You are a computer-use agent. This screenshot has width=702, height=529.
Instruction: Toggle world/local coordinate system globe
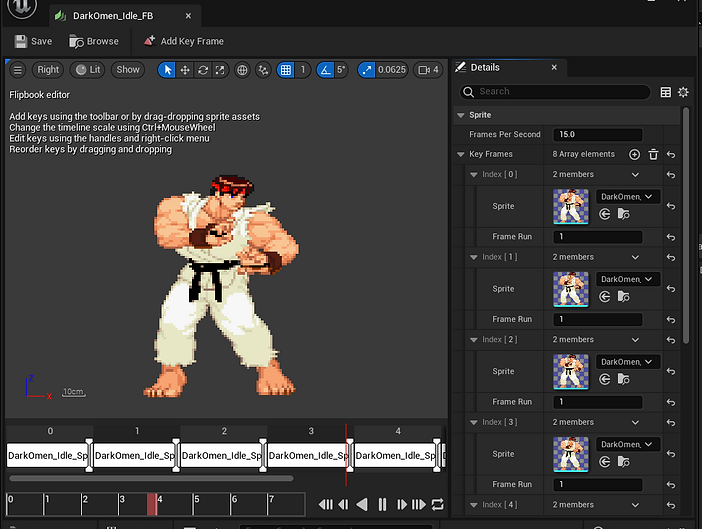click(x=242, y=70)
